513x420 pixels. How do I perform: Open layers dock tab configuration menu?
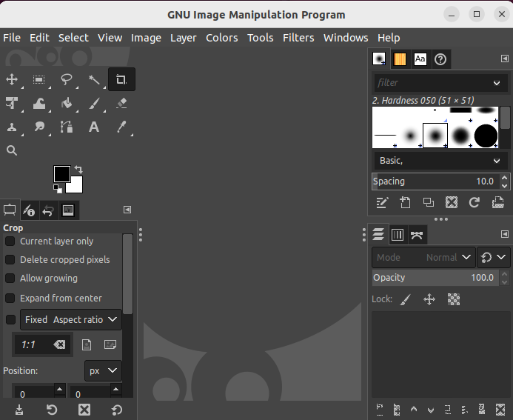[x=505, y=234]
